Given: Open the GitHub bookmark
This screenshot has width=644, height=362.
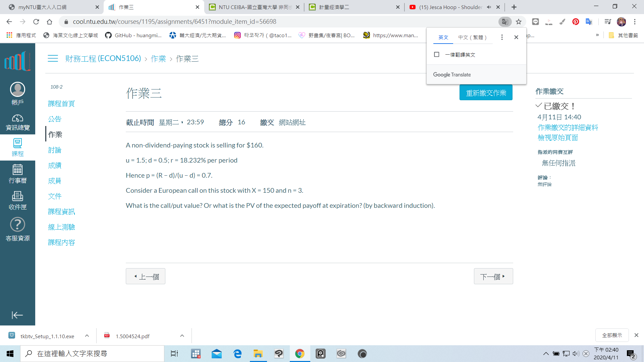Looking at the screenshot, I should (x=133, y=35).
